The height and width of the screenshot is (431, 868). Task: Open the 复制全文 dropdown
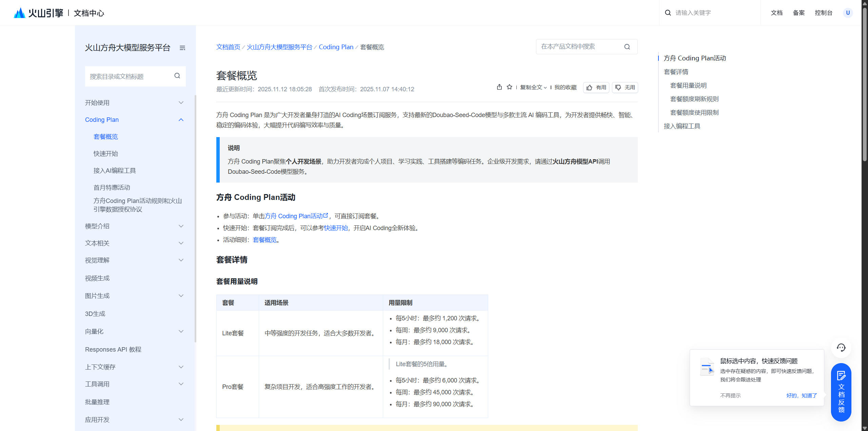[x=533, y=88]
